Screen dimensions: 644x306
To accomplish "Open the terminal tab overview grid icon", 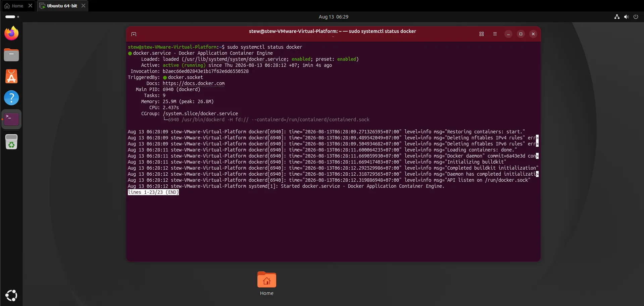I will pos(482,34).
